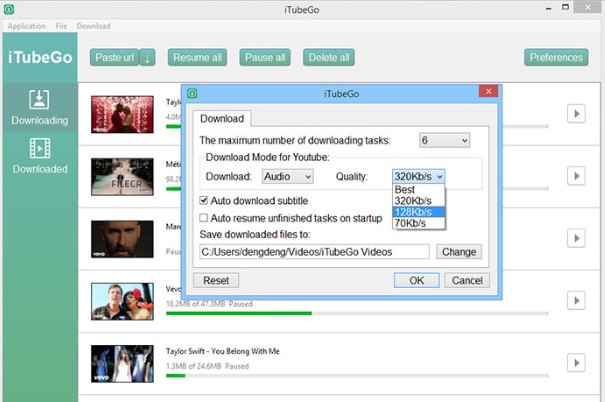Resume the Vevo 18.2MB of 47.3MB download
Viewport: 605px width, 402px height.
[x=576, y=301]
